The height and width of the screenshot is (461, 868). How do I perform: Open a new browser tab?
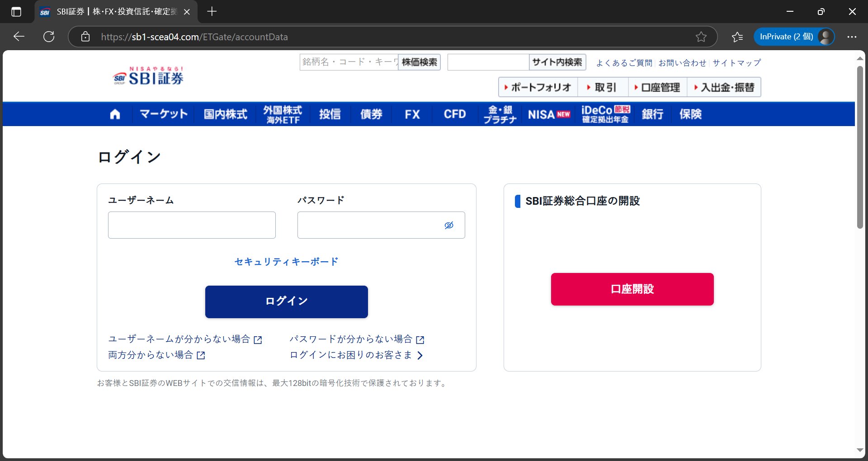(212, 11)
